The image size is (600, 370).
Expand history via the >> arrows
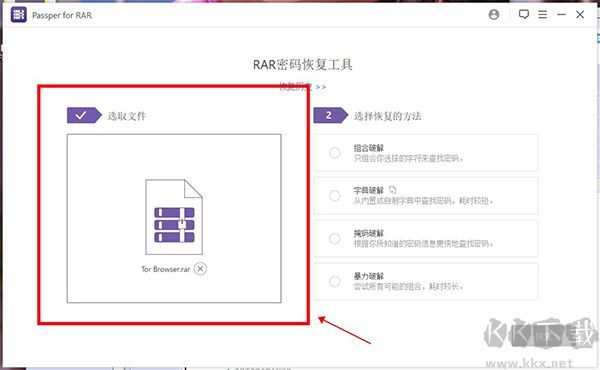click(321, 87)
